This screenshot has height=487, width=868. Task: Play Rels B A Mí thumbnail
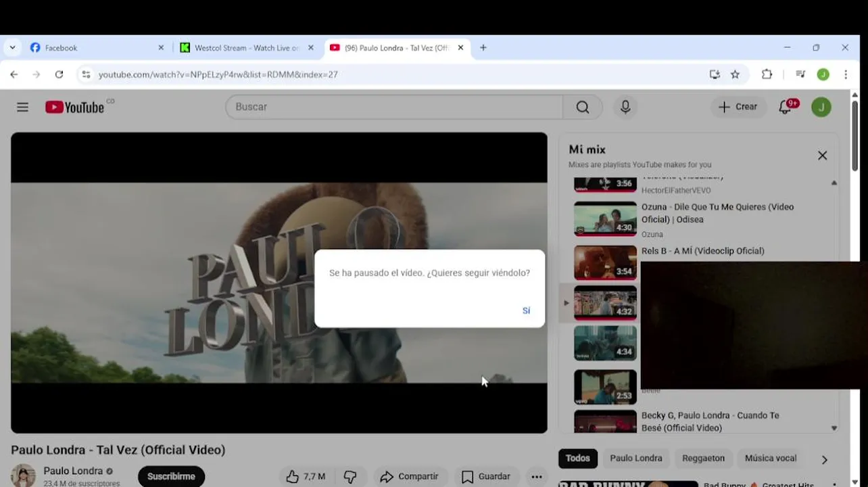point(605,262)
